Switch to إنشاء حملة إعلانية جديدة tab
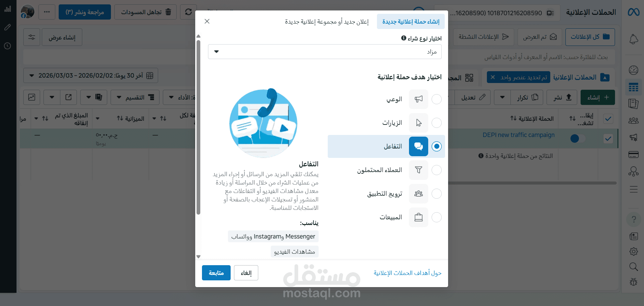 (x=411, y=22)
